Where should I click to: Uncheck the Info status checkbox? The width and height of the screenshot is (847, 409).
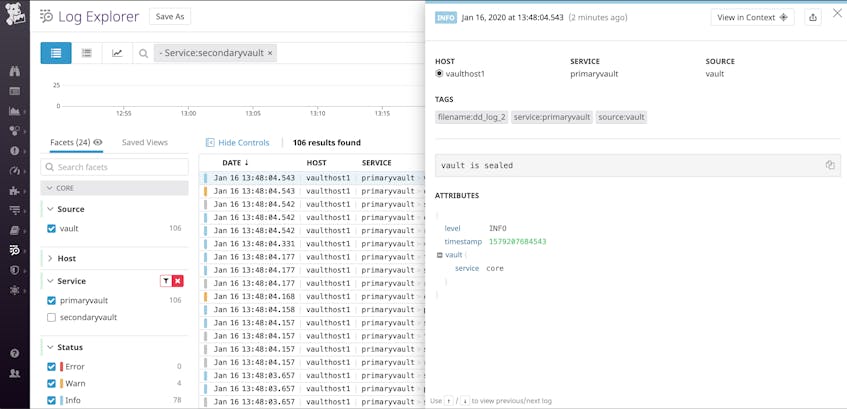51,401
